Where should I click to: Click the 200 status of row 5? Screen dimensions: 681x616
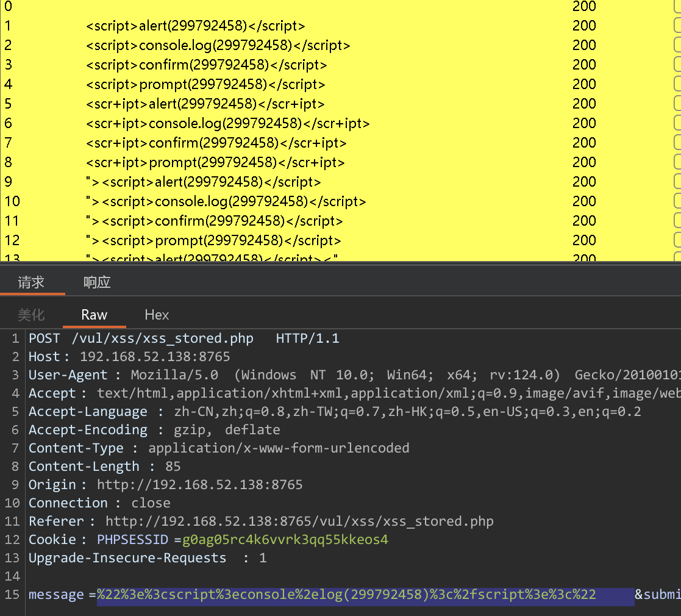[x=584, y=104]
